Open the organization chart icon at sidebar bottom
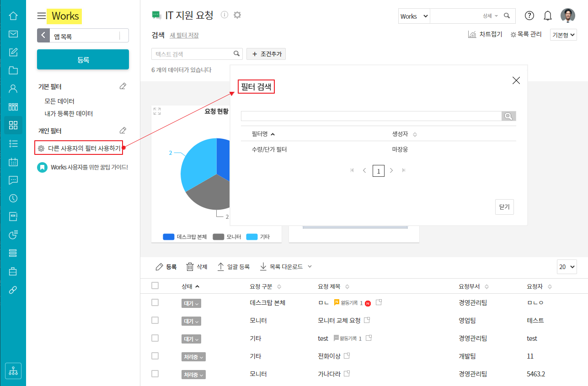 point(13,371)
